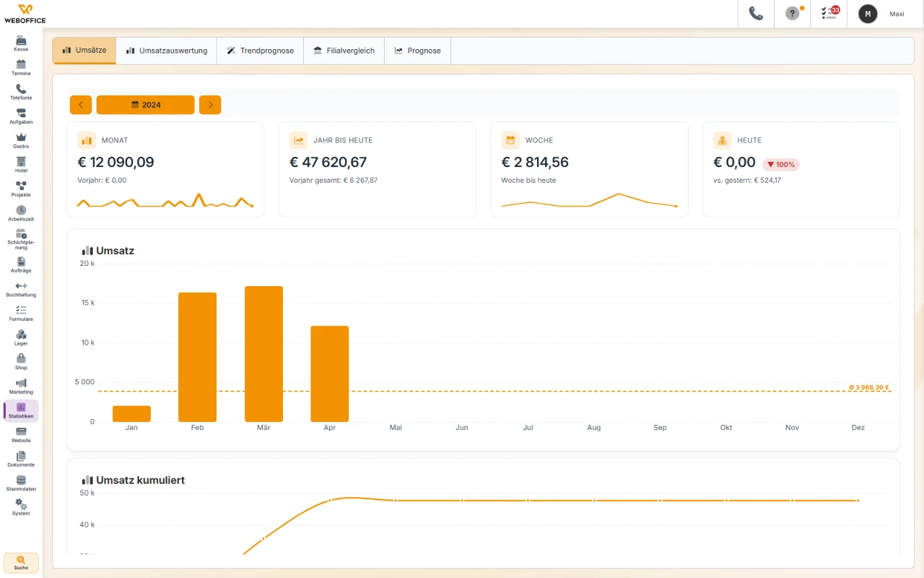Open Aufgaben in the sidebar
This screenshot has height=578, width=924.
point(21,116)
